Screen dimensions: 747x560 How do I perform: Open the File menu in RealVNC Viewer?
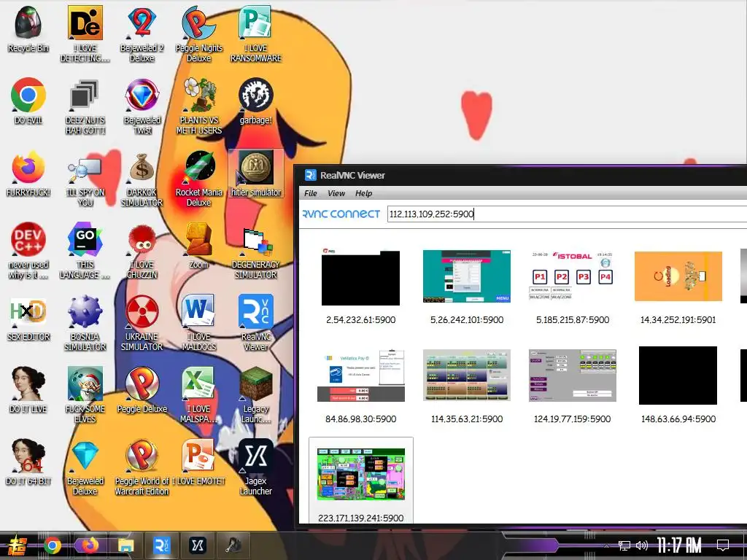(311, 193)
